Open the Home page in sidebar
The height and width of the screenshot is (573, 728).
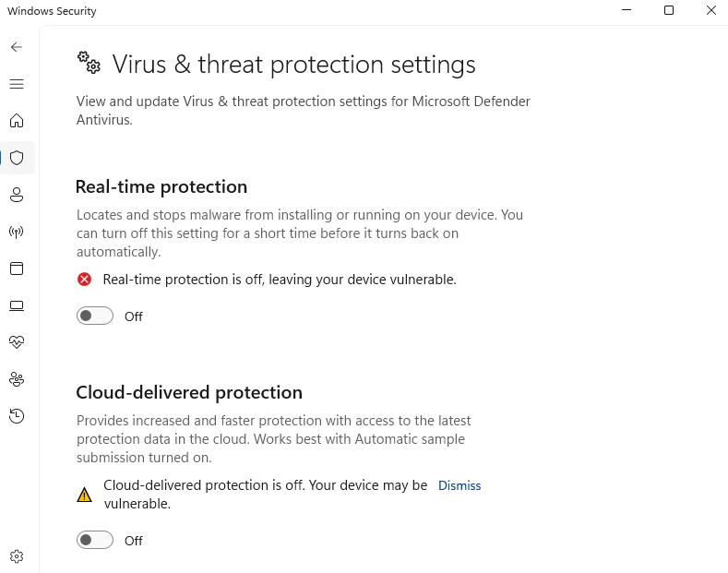[17, 121]
